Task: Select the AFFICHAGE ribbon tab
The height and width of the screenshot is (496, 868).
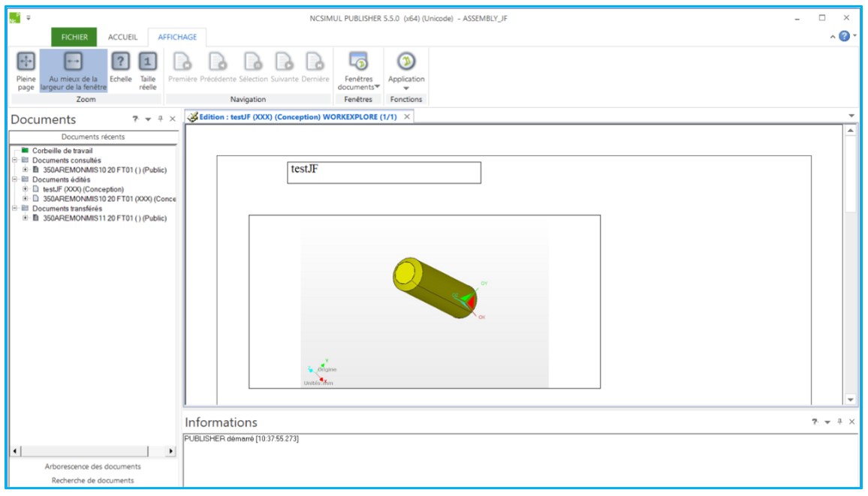Action: (177, 37)
